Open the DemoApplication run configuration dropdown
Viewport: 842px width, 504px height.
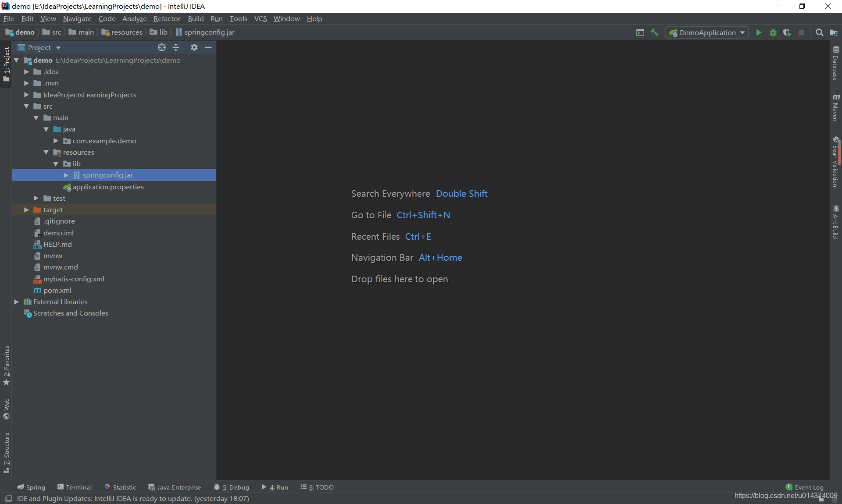(707, 32)
